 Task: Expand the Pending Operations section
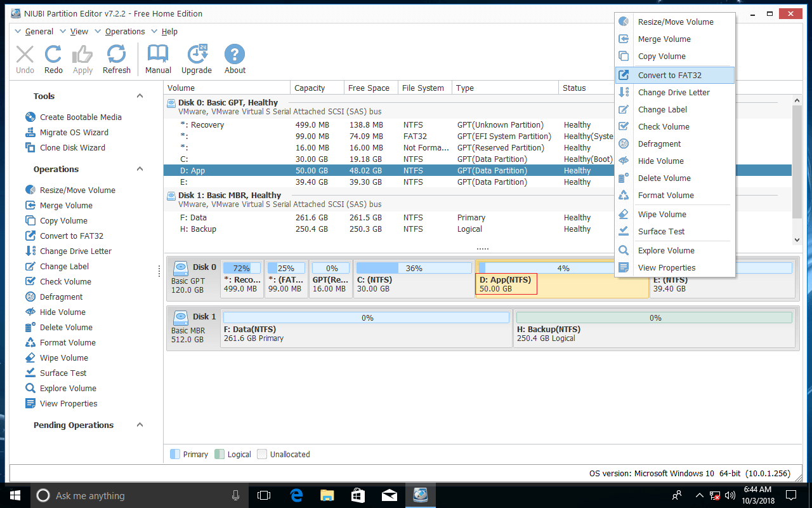click(140, 425)
